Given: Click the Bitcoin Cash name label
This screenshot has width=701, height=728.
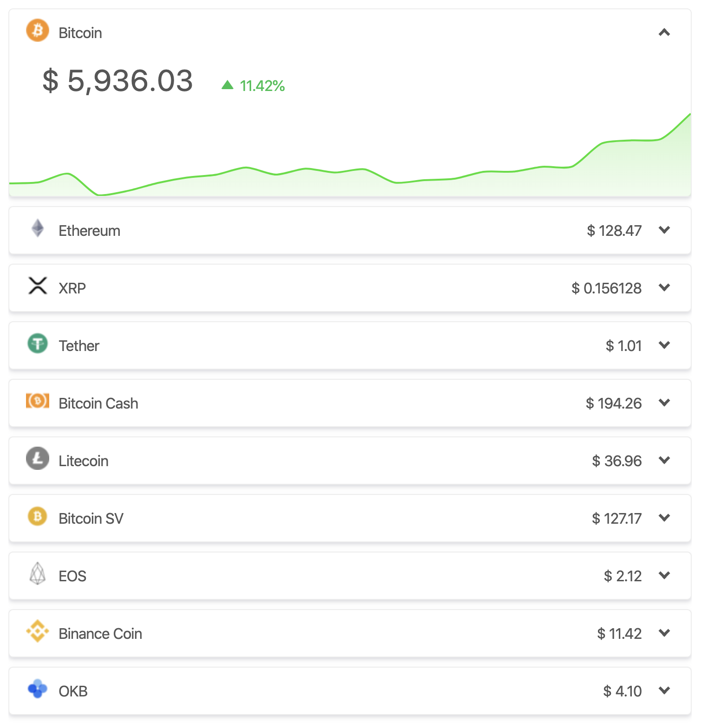Looking at the screenshot, I should tap(98, 403).
